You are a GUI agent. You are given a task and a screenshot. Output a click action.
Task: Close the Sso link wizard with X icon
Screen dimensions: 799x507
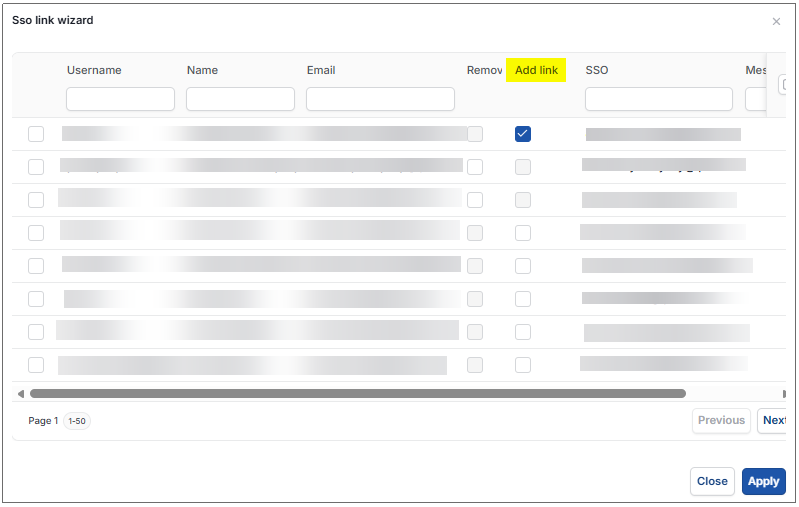pyautogui.click(x=776, y=21)
